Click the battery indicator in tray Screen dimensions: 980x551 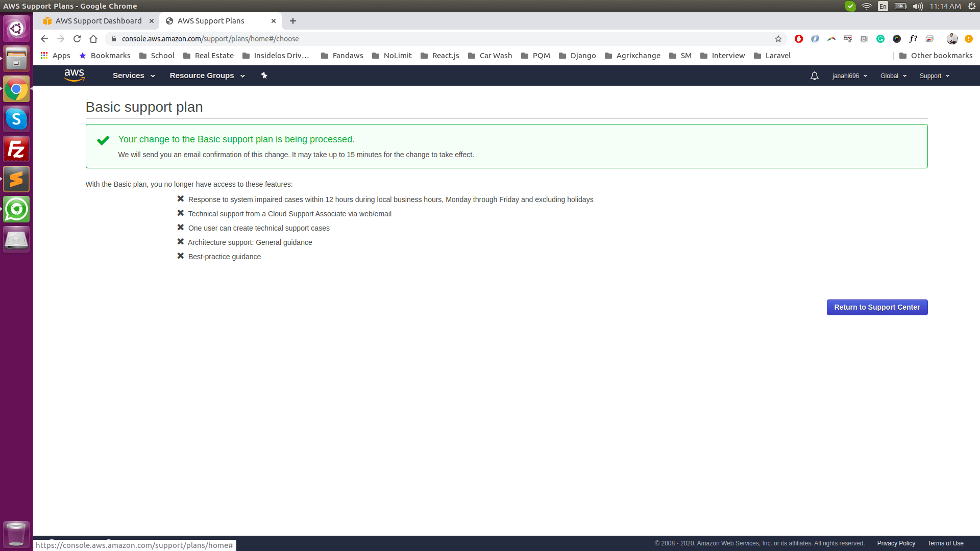coord(900,6)
